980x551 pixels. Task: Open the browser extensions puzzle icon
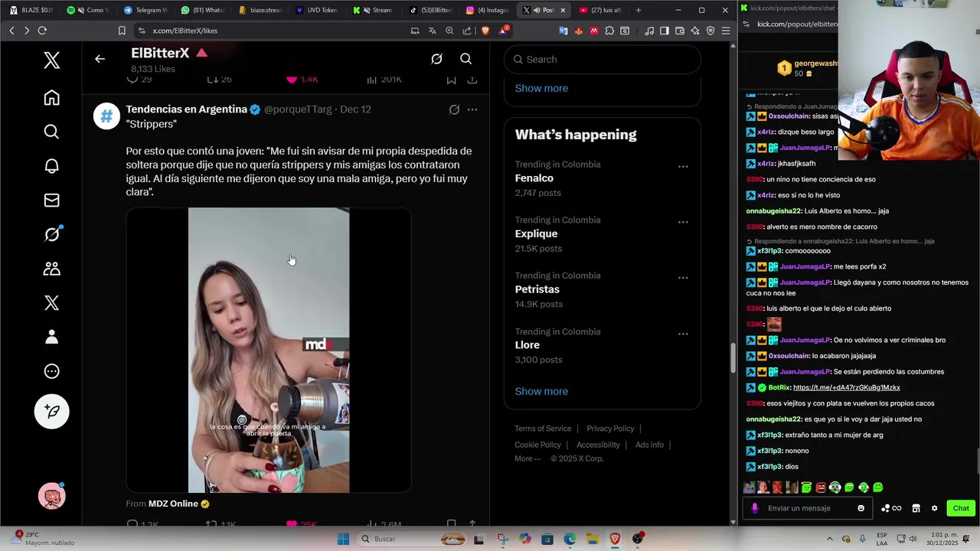coord(609,31)
